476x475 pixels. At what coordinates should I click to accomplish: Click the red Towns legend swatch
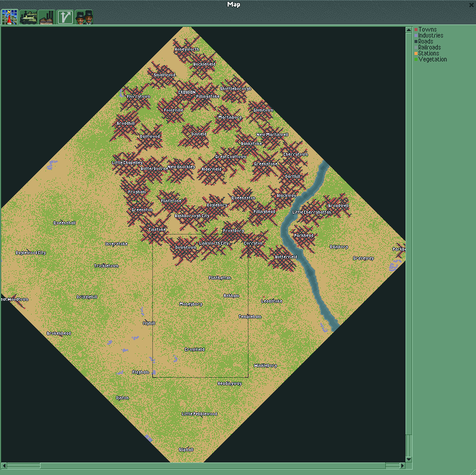416,29
